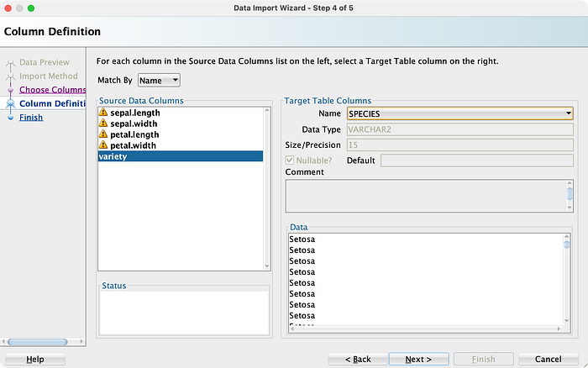588x368 pixels.
Task: Click warning icon beside sepal.width
Action: click(103, 124)
